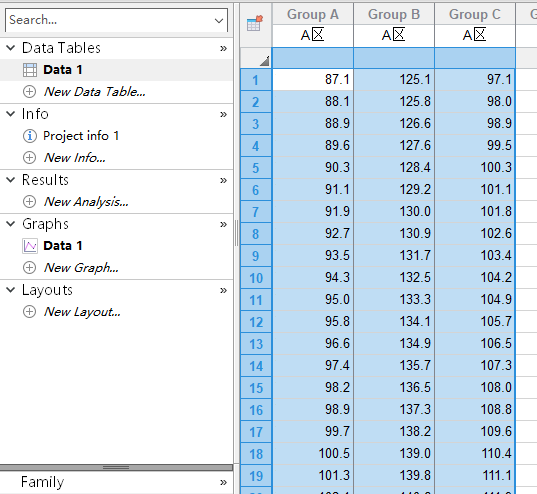Select row 10 header
Image resolution: width=537 pixels, height=494 pixels.
pos(256,278)
